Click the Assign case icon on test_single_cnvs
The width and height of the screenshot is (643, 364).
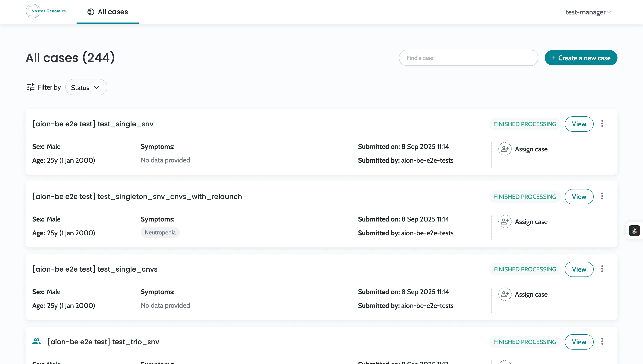tap(505, 294)
